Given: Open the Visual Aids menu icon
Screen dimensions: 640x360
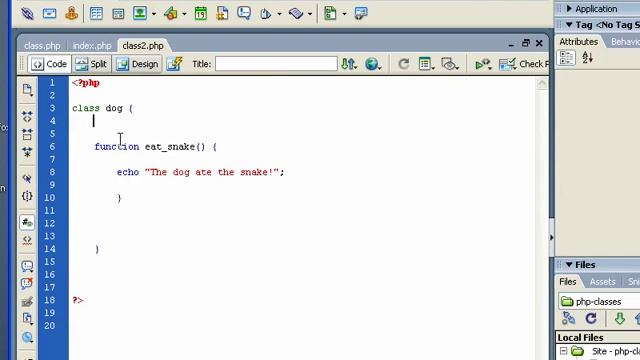Looking at the screenshot, I should 449,64.
